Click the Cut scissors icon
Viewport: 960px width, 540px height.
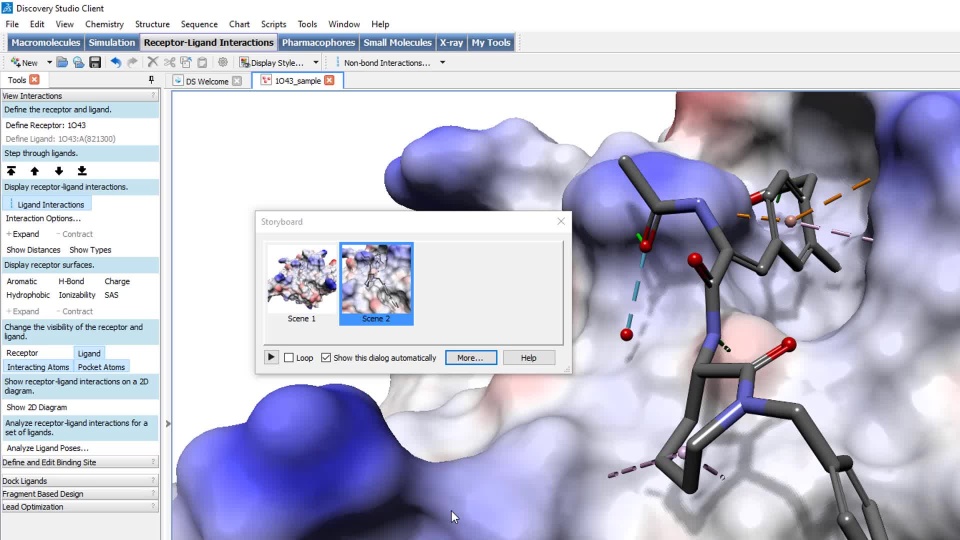(170, 62)
